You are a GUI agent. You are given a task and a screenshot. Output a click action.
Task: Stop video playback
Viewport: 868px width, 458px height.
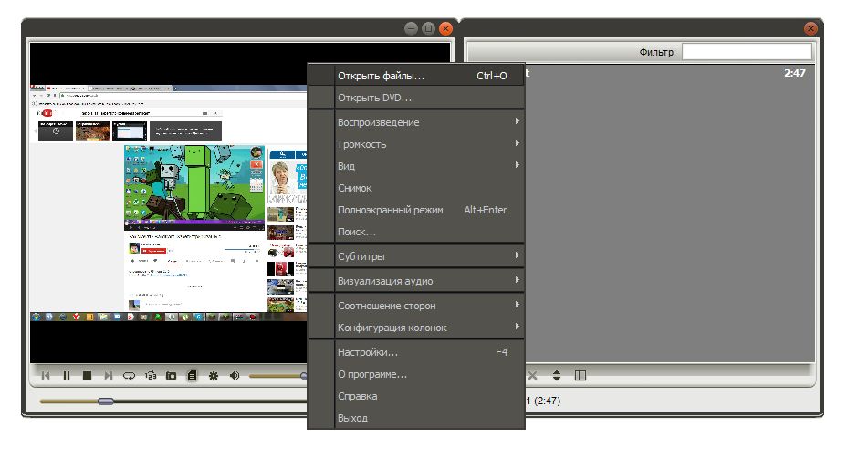(x=87, y=376)
